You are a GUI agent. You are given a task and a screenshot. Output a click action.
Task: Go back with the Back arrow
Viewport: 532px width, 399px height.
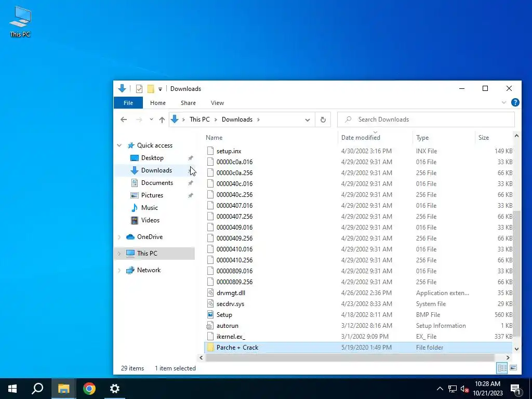[124, 119]
